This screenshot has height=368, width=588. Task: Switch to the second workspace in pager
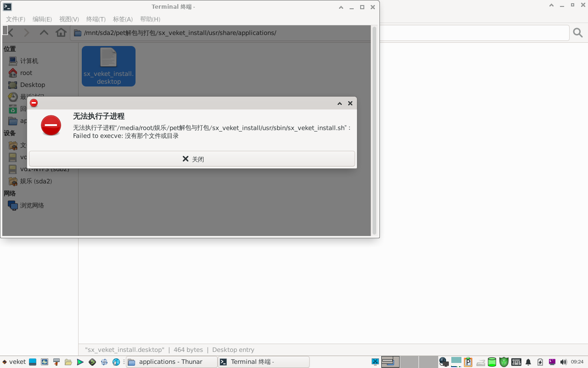[x=410, y=362]
